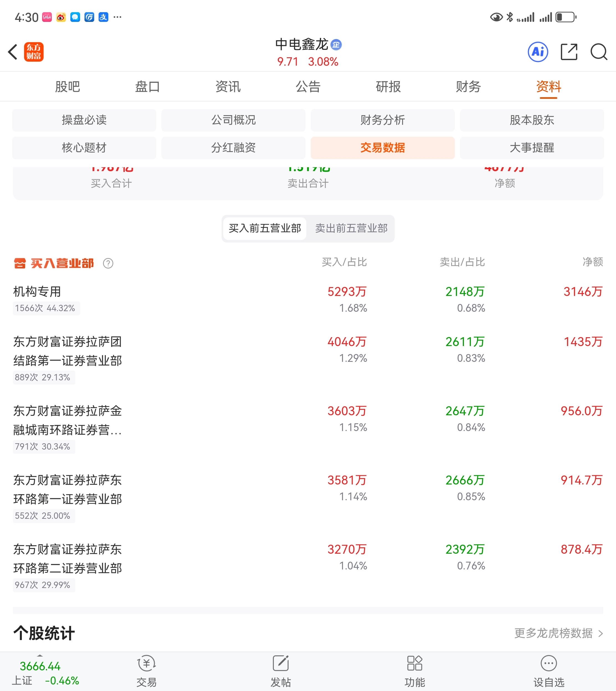Tap the 个股统计 heading
Screen dimensions: 616x691
point(44,633)
